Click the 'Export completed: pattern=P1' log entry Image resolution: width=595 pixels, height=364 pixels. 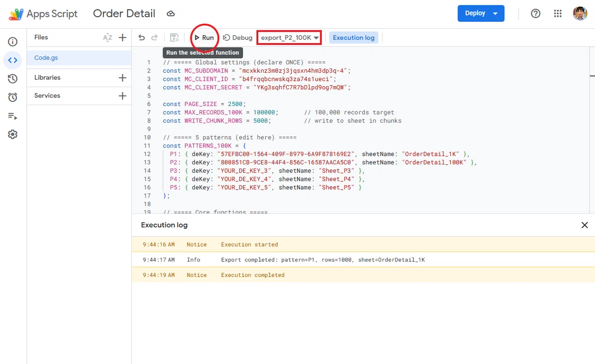click(x=363, y=260)
